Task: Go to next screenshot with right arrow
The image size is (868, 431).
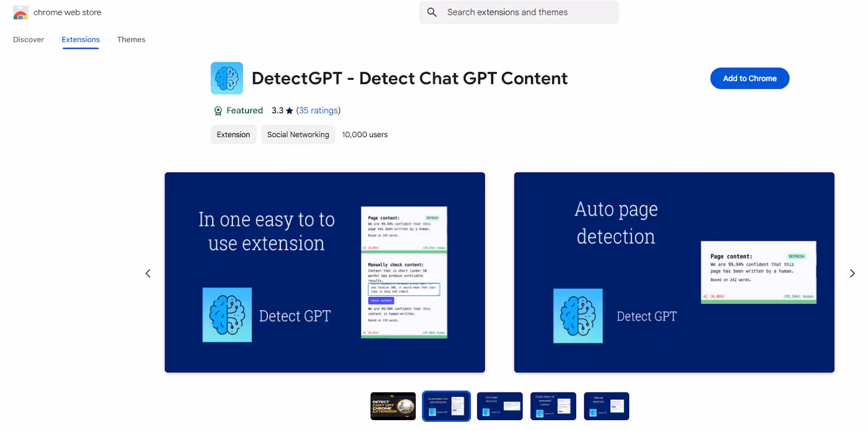Action: (x=852, y=273)
